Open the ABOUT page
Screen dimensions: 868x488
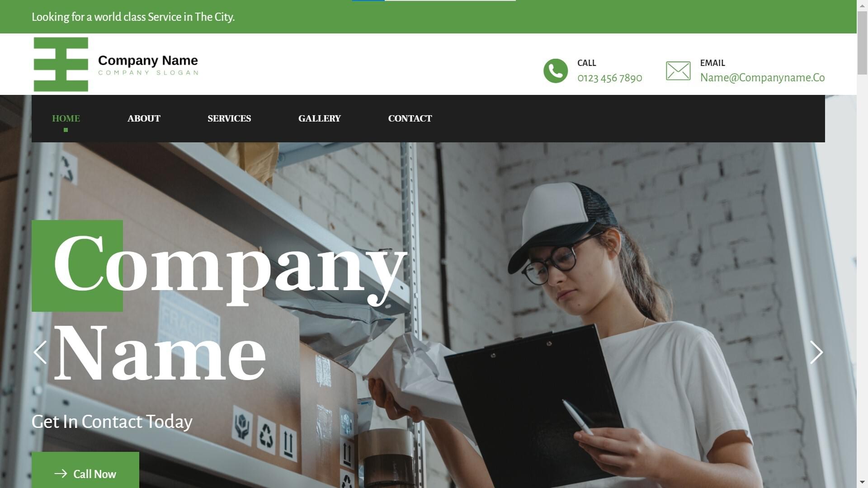(144, 118)
